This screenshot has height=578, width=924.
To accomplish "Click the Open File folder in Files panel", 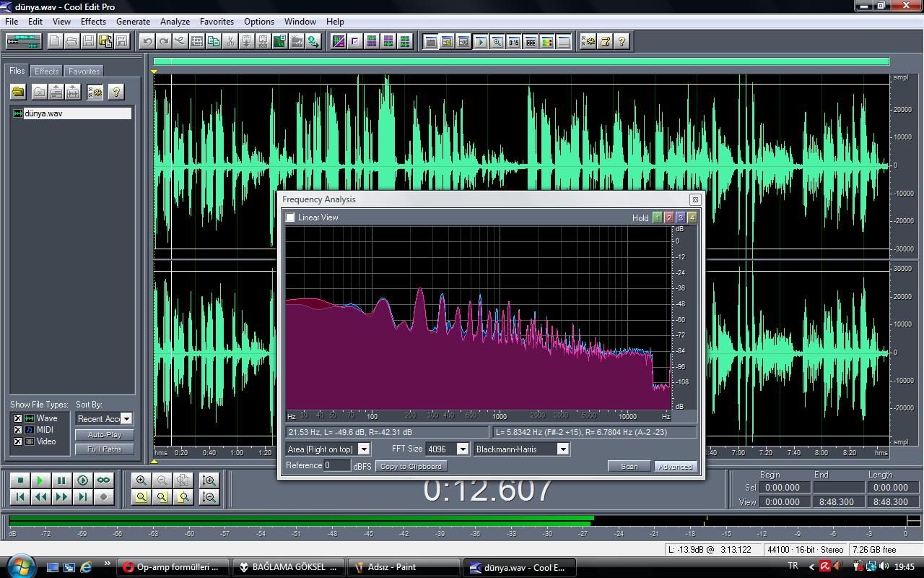I will pos(18,92).
